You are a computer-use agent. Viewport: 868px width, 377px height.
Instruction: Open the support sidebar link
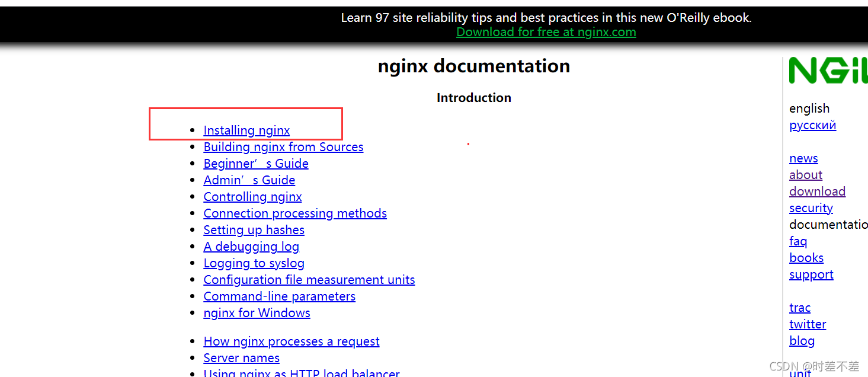click(x=811, y=274)
